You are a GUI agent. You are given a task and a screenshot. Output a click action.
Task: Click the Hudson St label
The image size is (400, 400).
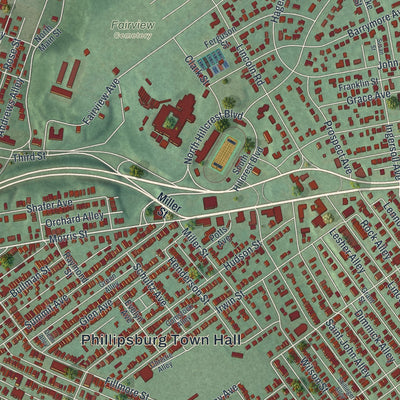pos(243,255)
